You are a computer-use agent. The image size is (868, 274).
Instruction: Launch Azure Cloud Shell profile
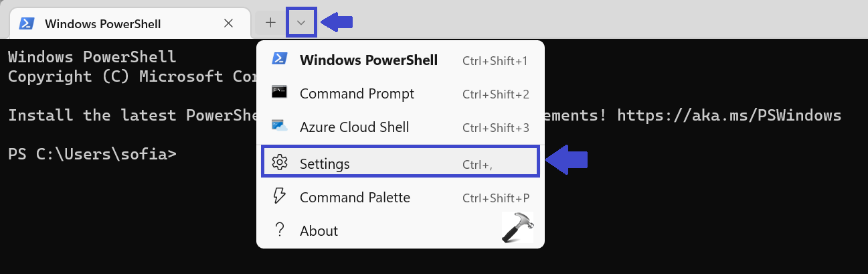click(x=354, y=127)
